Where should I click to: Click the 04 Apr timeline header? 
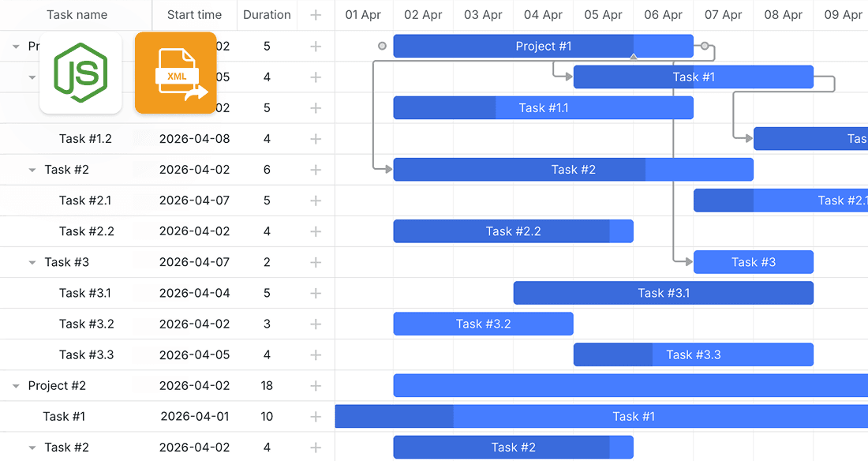pyautogui.click(x=543, y=15)
